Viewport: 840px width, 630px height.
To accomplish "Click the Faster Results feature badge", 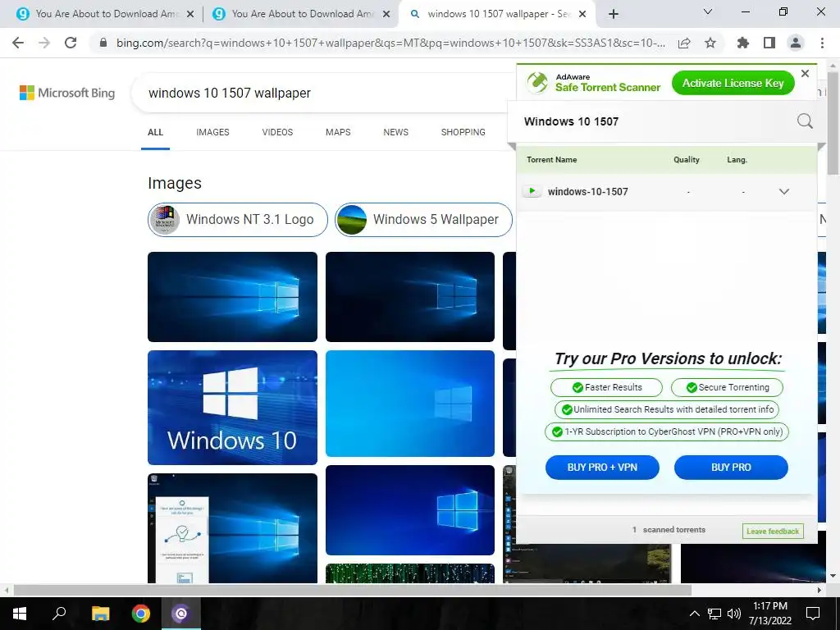I will (606, 387).
